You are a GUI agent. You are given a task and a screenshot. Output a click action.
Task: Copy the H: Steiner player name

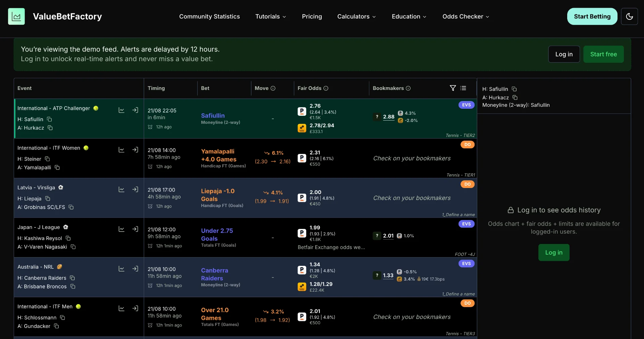tap(47, 159)
